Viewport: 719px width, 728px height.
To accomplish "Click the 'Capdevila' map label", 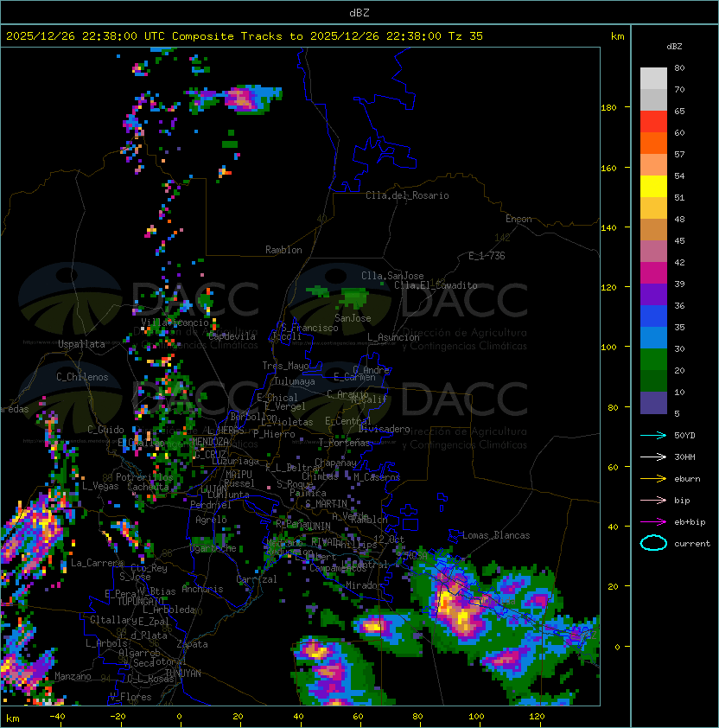I will coord(232,336).
